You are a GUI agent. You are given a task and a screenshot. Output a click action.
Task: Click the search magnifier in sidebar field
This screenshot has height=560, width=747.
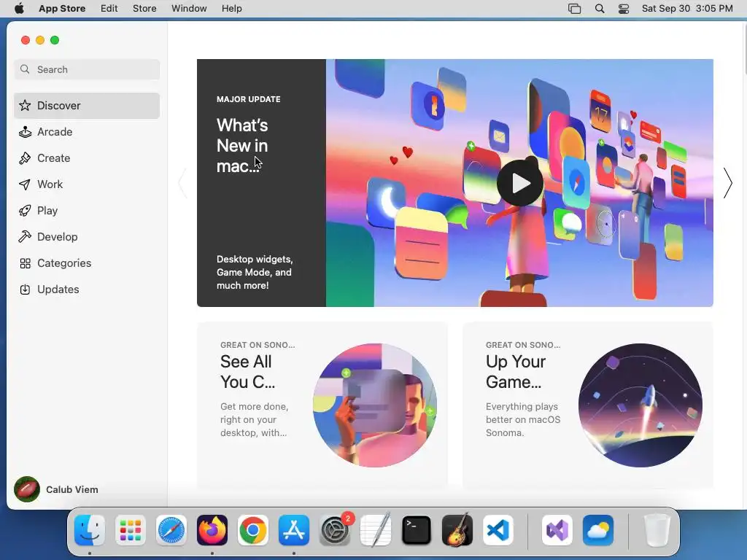[25, 69]
